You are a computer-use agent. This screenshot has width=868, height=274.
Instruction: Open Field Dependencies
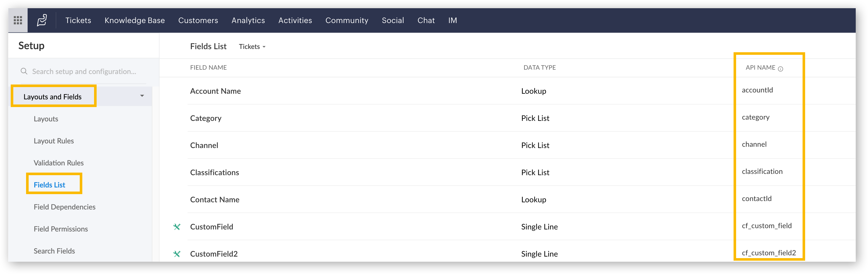64,207
